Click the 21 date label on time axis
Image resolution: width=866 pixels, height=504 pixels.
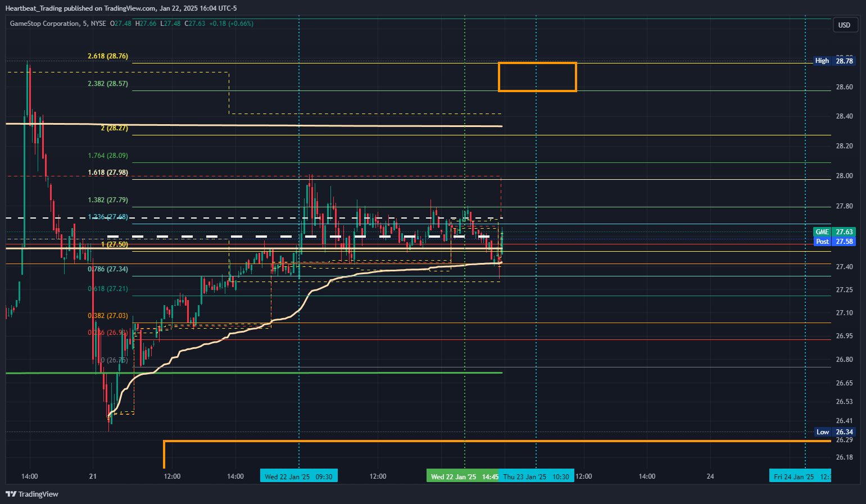coord(93,476)
